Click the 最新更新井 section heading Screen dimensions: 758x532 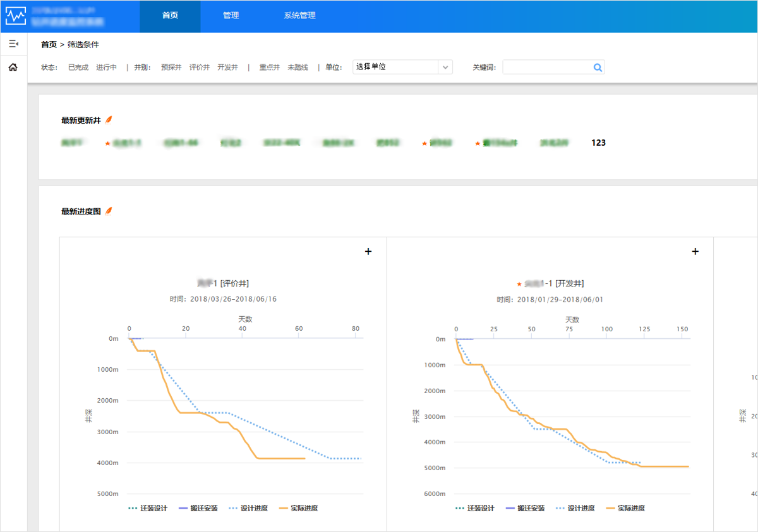pyautogui.click(x=81, y=120)
